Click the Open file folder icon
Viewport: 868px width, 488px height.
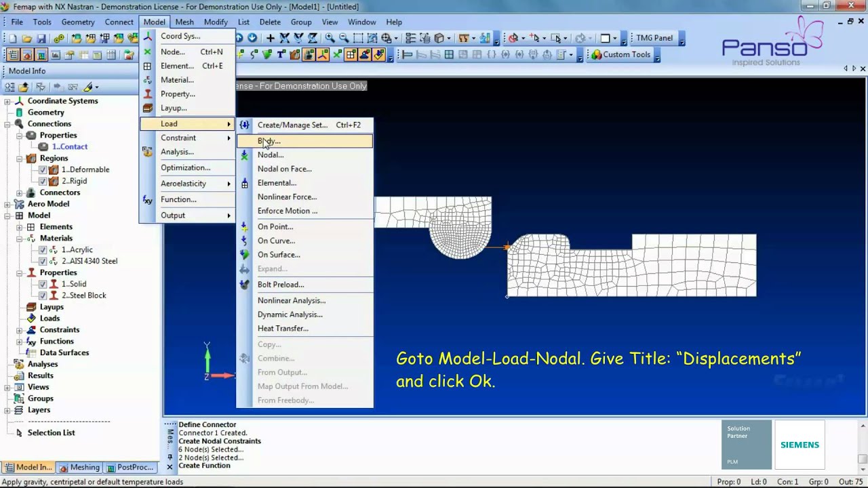[x=27, y=39]
